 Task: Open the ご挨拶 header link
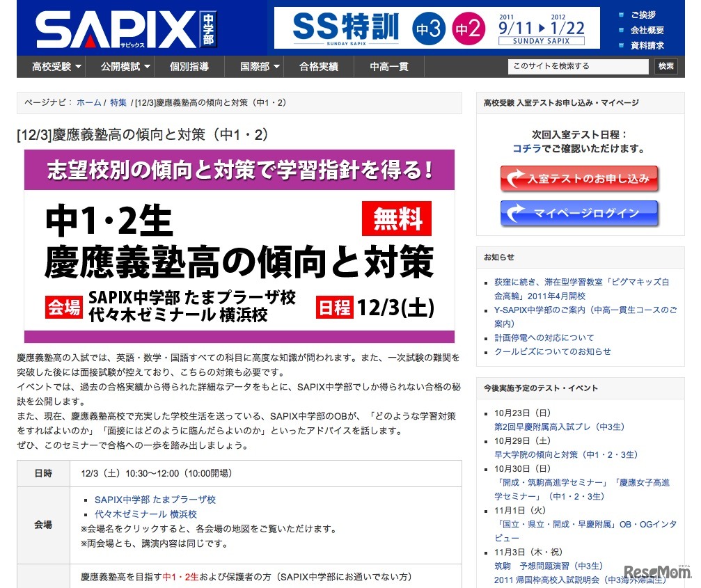643,15
